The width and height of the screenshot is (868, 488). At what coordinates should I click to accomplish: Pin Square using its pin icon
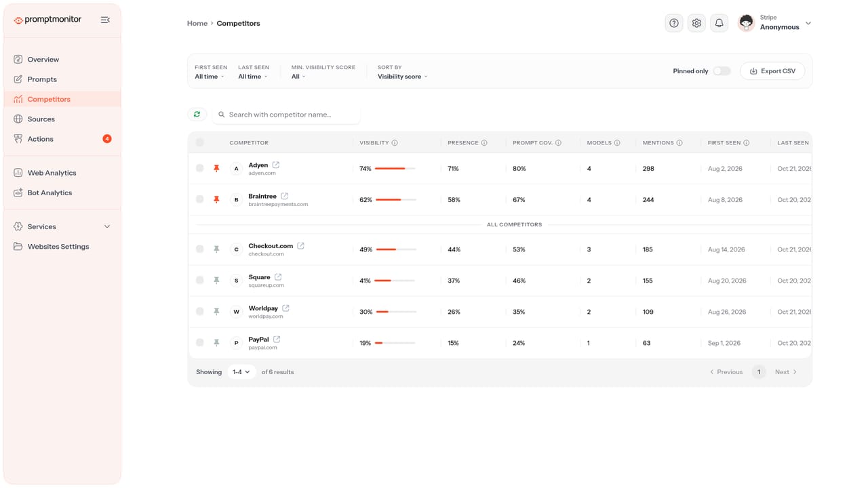(x=216, y=281)
